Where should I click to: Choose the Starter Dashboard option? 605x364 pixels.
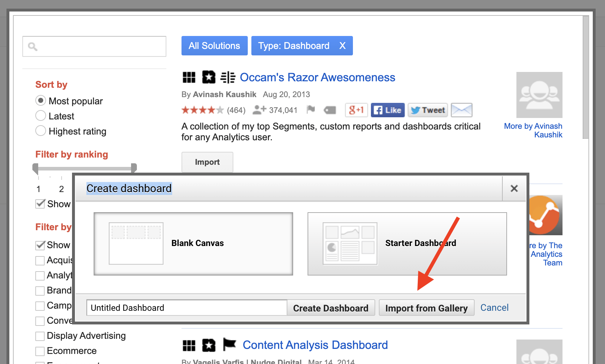coord(407,244)
